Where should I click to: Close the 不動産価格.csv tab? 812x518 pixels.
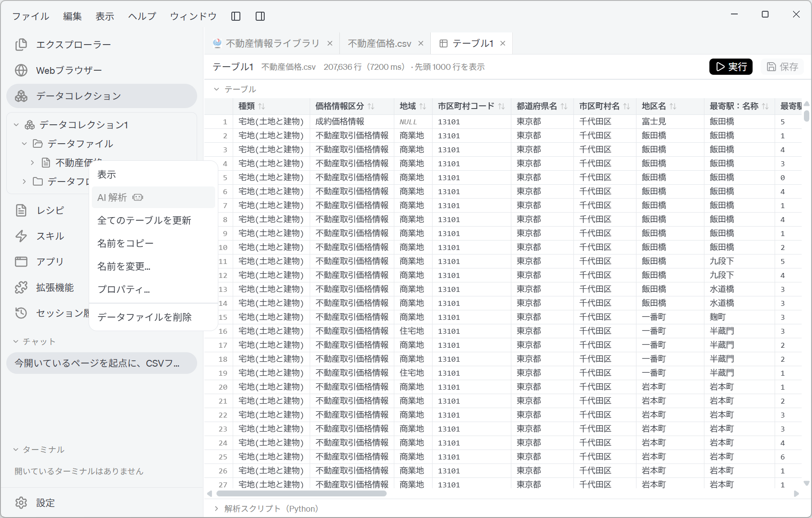421,43
